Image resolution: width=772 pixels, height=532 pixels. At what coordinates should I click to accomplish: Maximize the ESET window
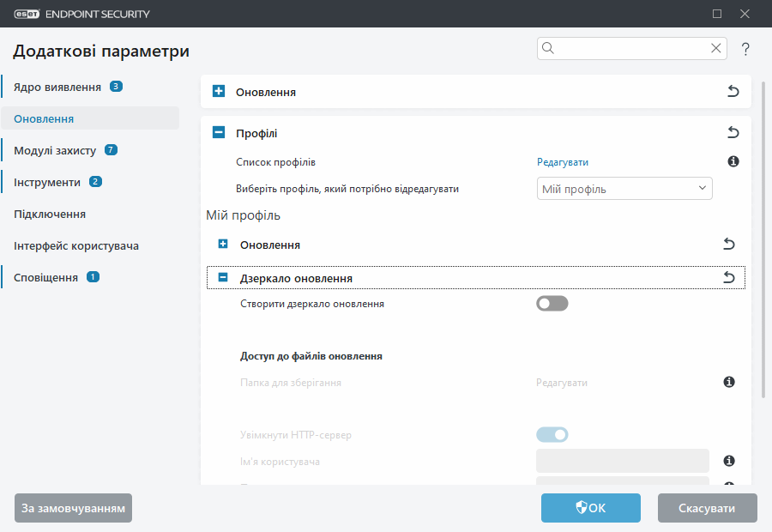click(717, 14)
